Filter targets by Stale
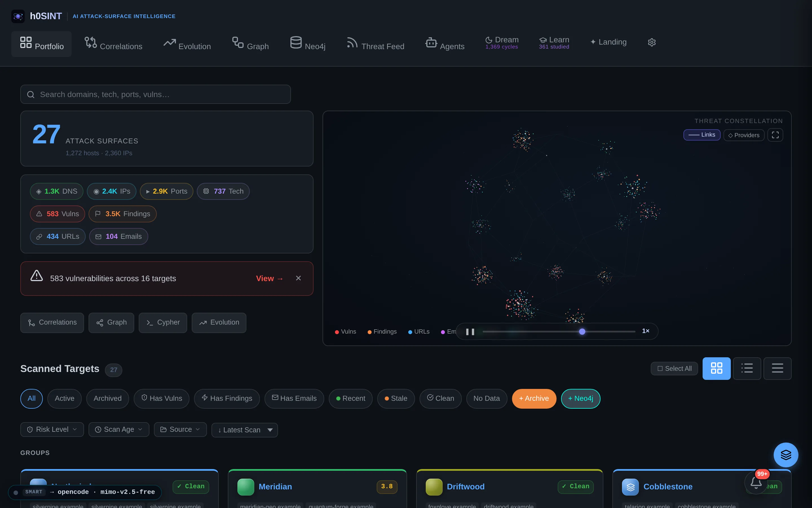The width and height of the screenshot is (812, 508). 396,398
